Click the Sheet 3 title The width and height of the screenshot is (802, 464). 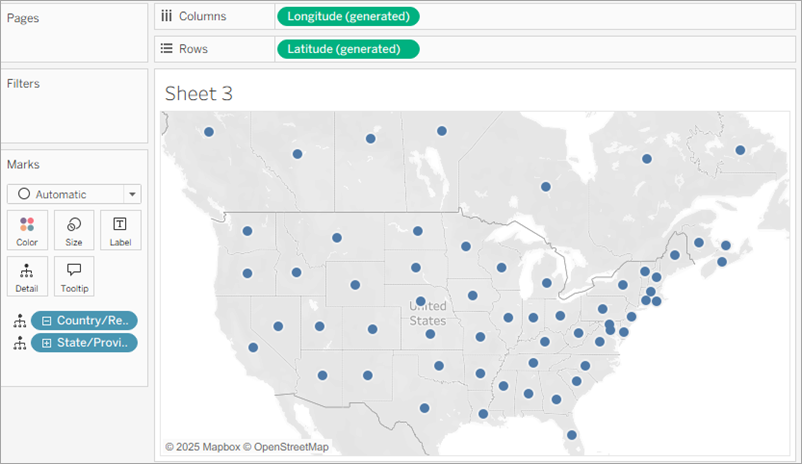coord(198,93)
